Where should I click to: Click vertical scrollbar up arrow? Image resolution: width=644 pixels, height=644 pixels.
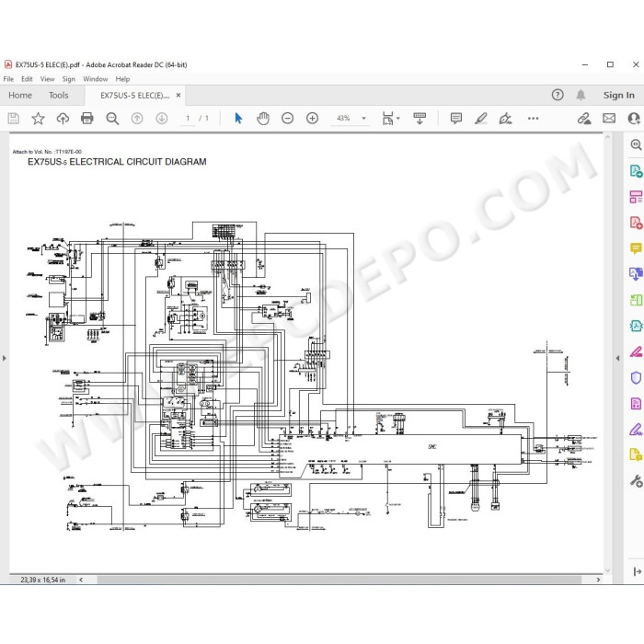pyautogui.click(x=607, y=137)
